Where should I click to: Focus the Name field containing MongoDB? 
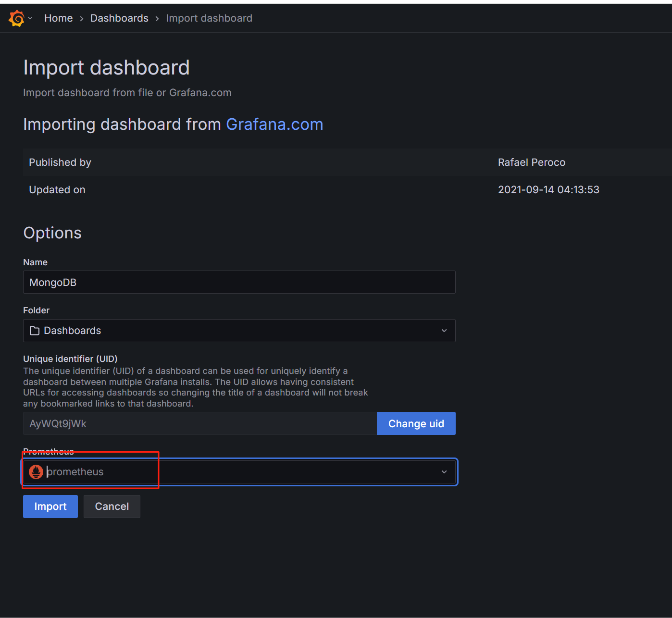click(239, 282)
